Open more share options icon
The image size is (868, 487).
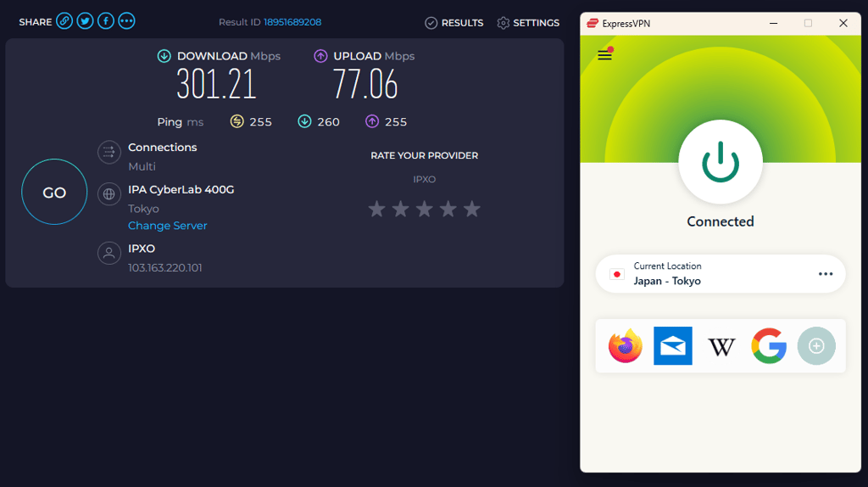click(x=126, y=21)
